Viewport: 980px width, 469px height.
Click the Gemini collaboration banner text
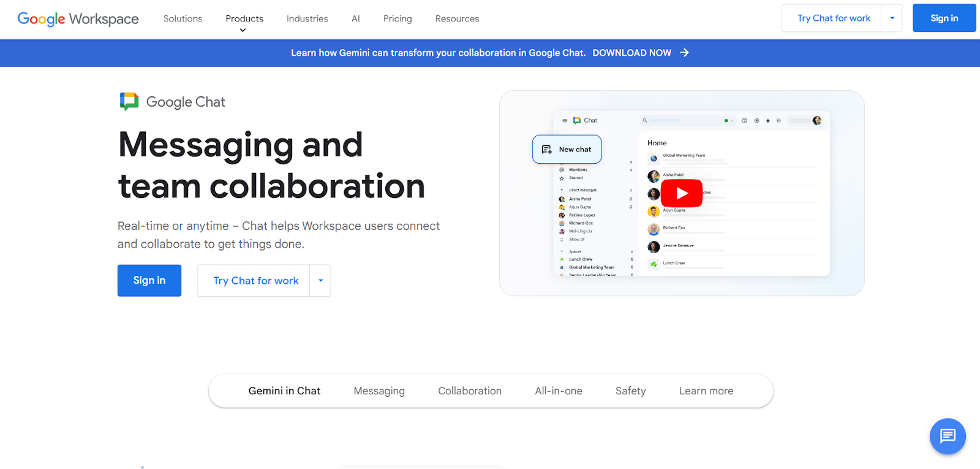[438, 53]
